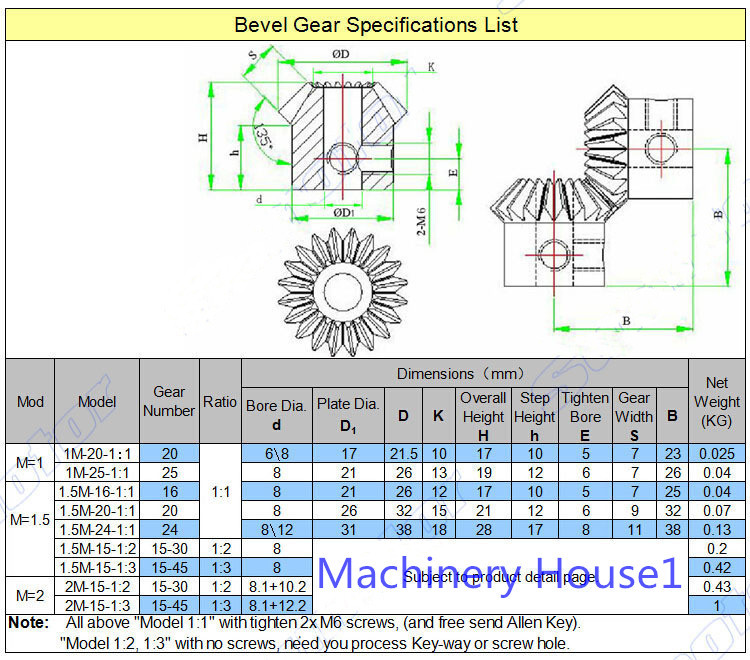
Task: Click the Note: label
Action: pos(29,622)
